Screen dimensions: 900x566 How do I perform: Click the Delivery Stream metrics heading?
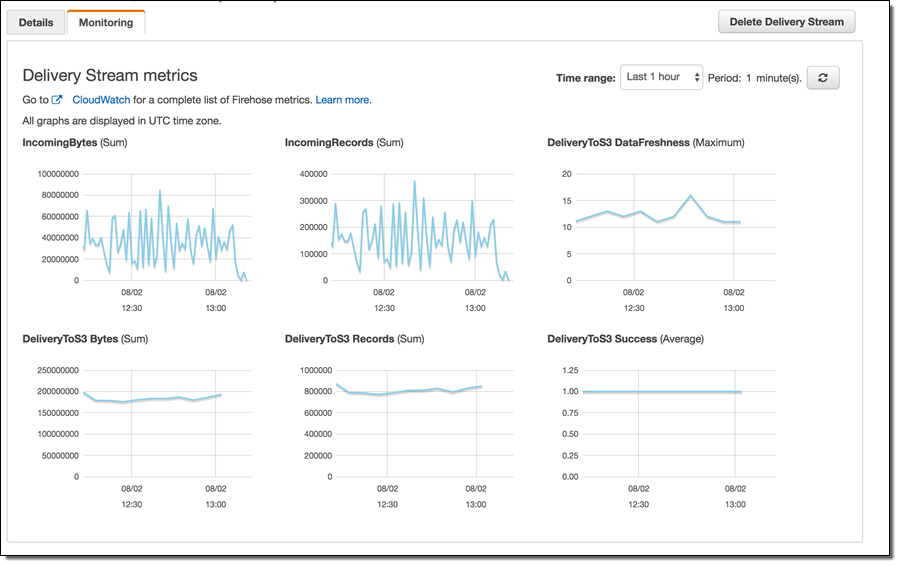coord(110,75)
